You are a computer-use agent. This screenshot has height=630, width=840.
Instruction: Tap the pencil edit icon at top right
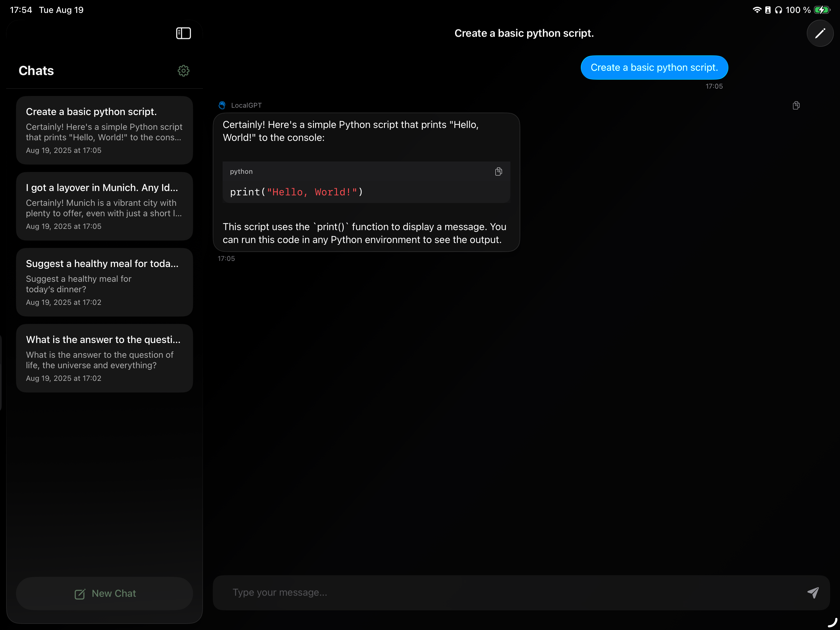pos(820,34)
